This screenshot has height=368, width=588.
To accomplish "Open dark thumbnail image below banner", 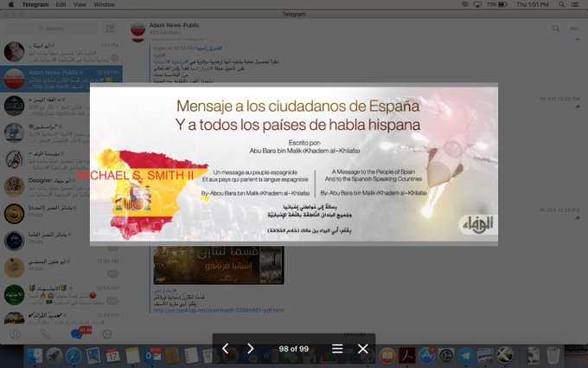I will [x=219, y=265].
